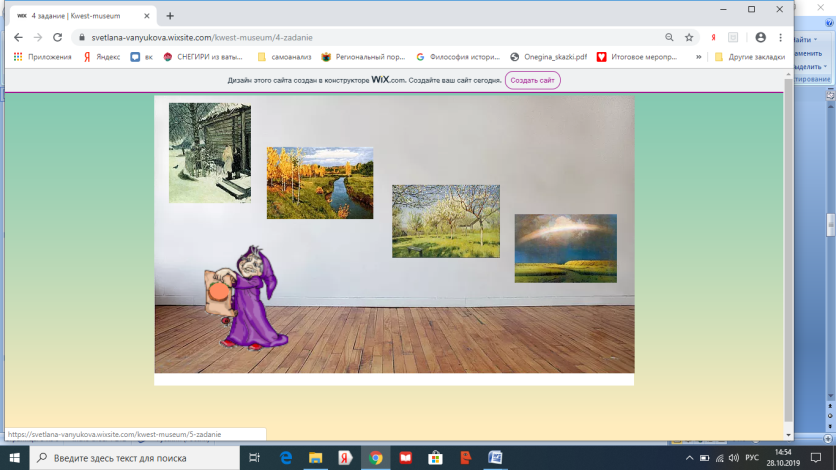
Task: Open the Windows Start menu
Action: (14, 458)
